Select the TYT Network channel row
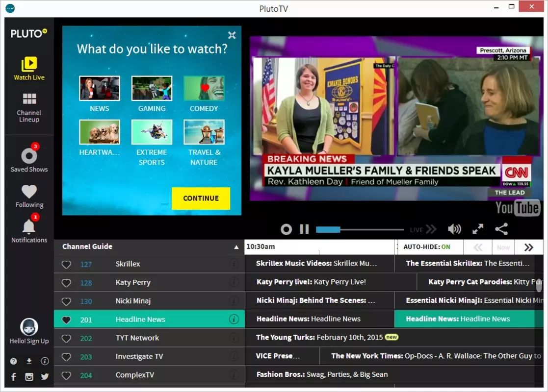The height and width of the screenshot is (392, 548). (149, 338)
